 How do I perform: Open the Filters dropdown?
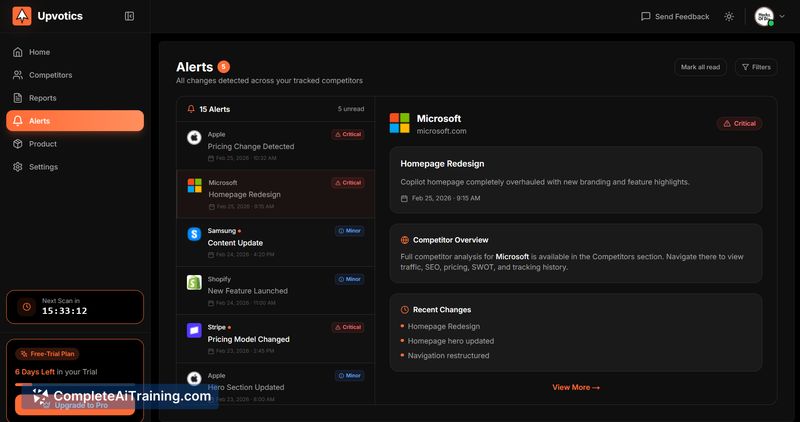755,67
